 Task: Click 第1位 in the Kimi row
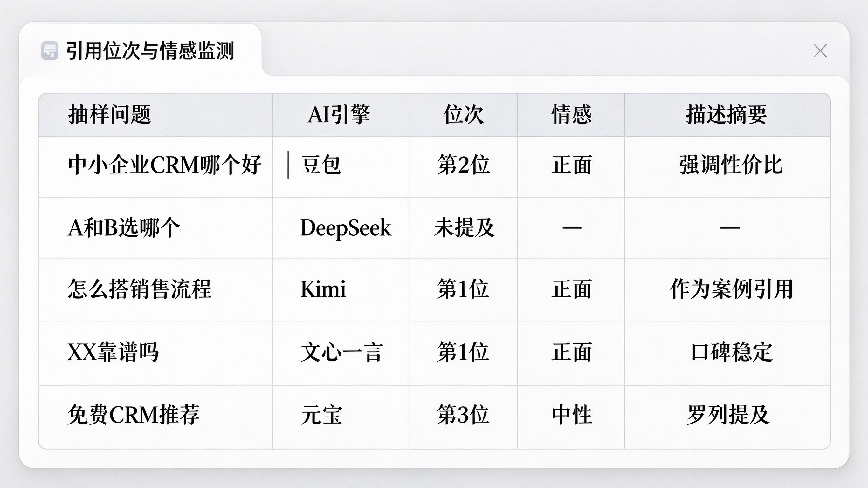pos(464,290)
